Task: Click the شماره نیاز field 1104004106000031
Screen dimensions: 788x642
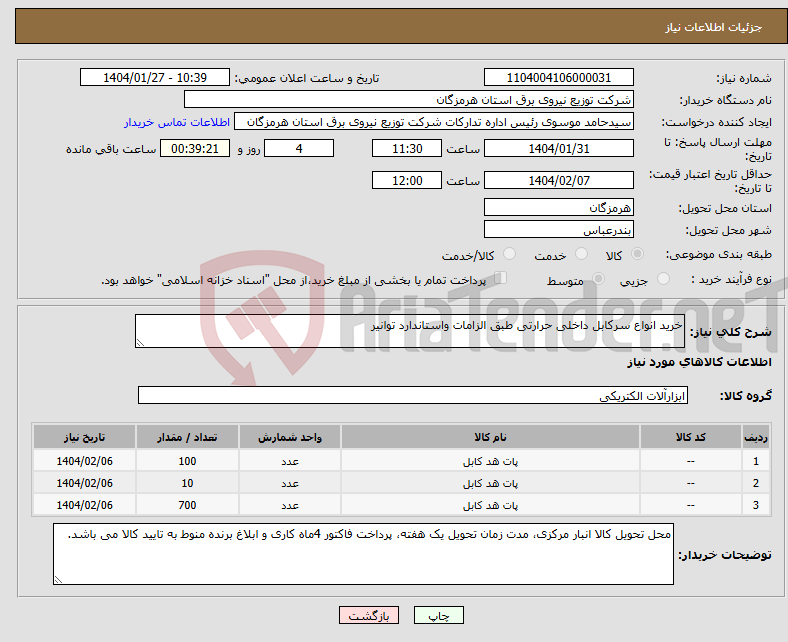Action: click(x=558, y=77)
